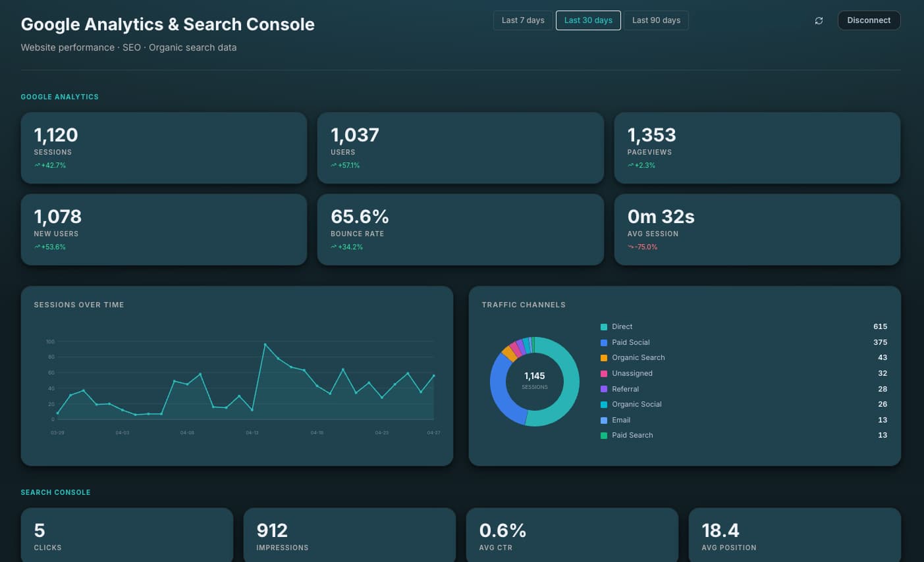
Task: Click the 0.6% Avg CTR value
Action: pos(503,530)
